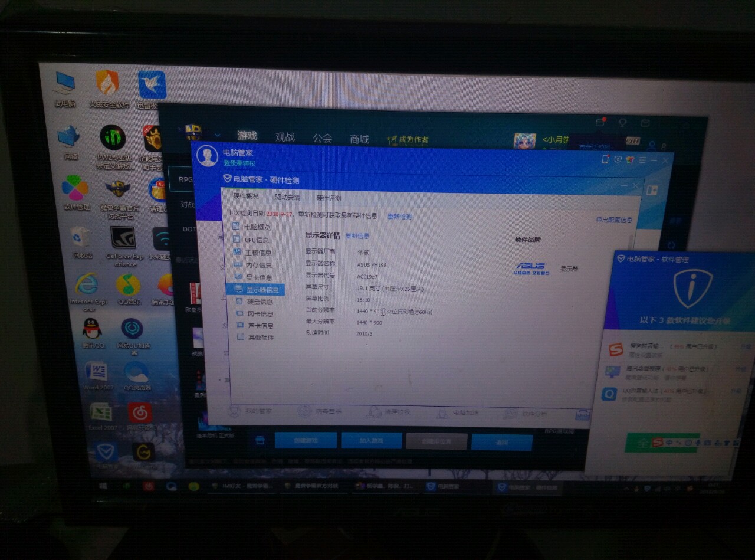Click the 重新检测 link

tap(399, 217)
